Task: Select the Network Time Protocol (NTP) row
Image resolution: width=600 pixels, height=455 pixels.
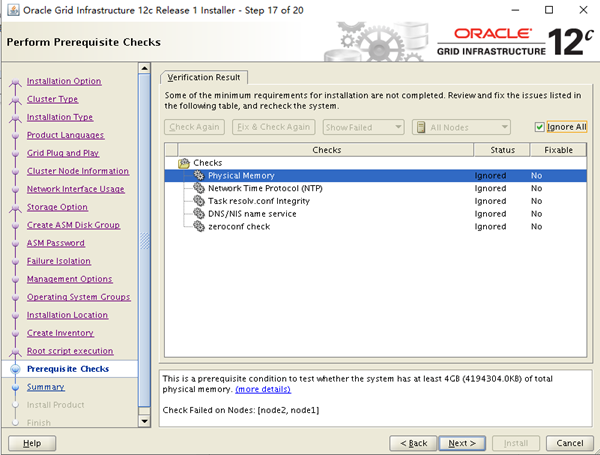Action: [375, 188]
